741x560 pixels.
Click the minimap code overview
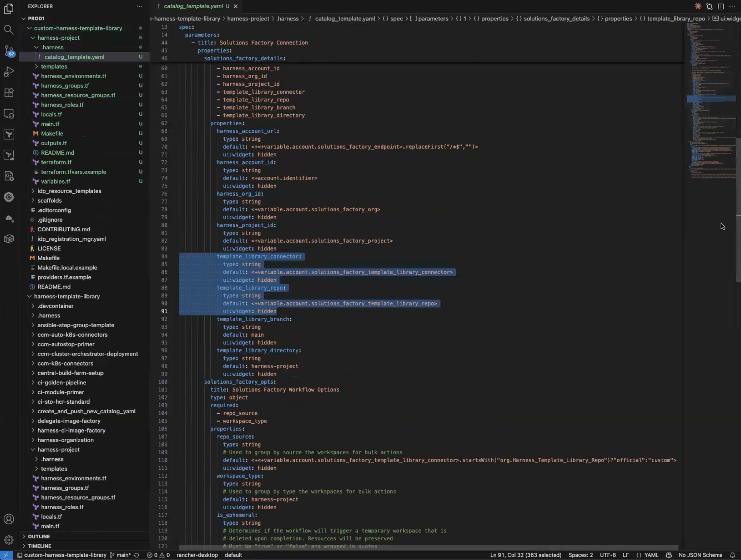[x=711, y=100]
